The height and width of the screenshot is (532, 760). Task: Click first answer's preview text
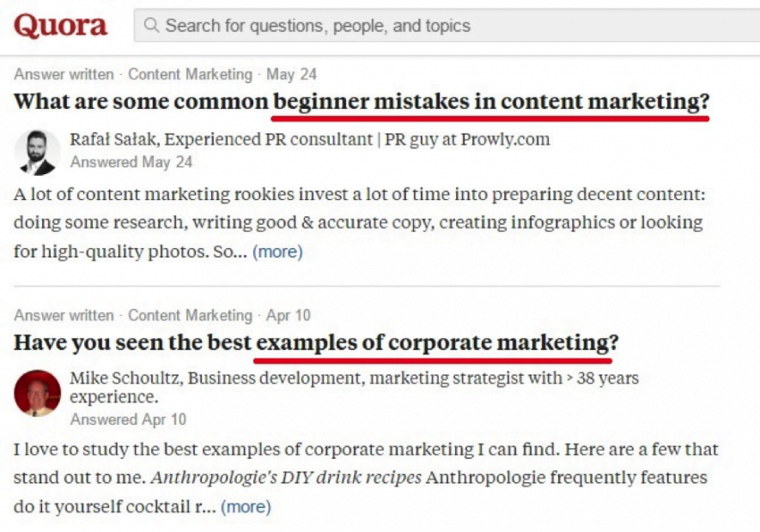pos(359,222)
